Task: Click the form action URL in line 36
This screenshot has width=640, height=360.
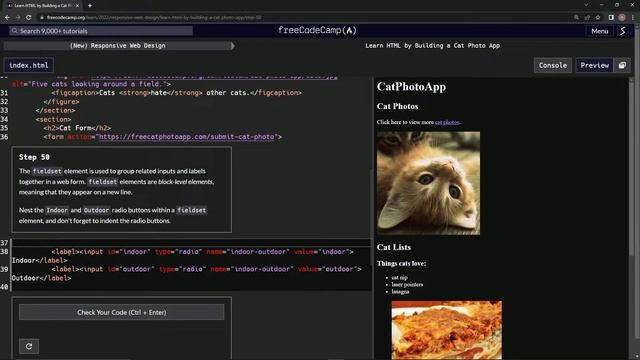Action: coord(188,137)
